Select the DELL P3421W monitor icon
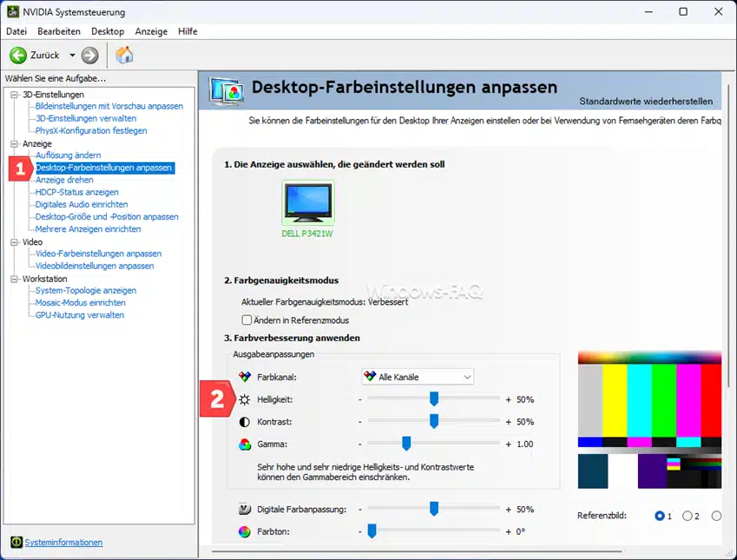This screenshot has height=560, width=737. [308, 202]
